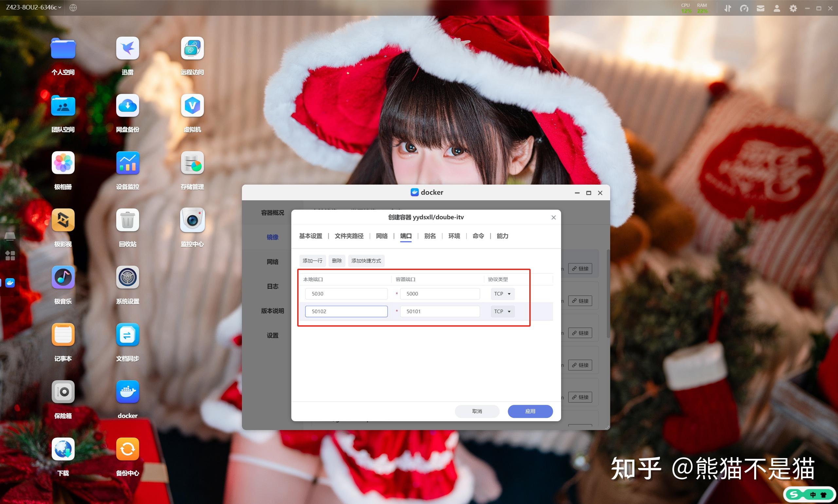Viewport: 838px width, 504px height.
Task: Open the 虚拟机 application
Action: (192, 106)
